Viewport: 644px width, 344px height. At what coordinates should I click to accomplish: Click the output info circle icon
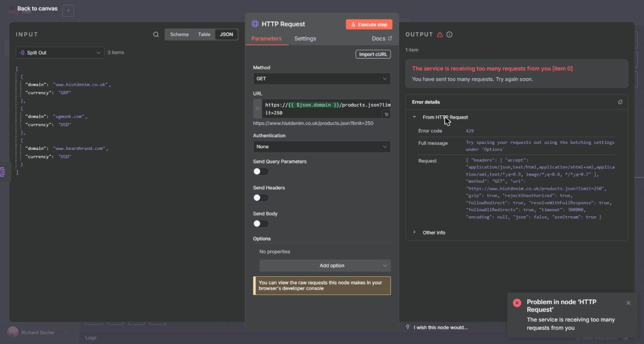click(x=449, y=34)
